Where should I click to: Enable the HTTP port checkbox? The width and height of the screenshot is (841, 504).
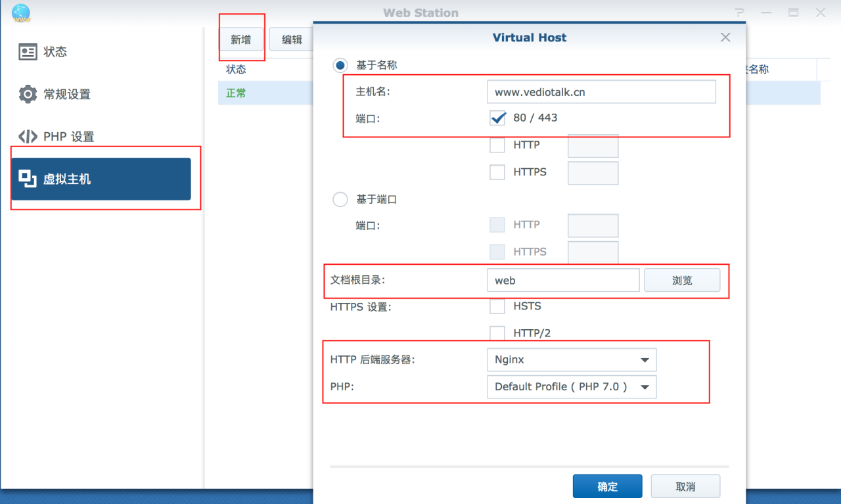[497, 145]
